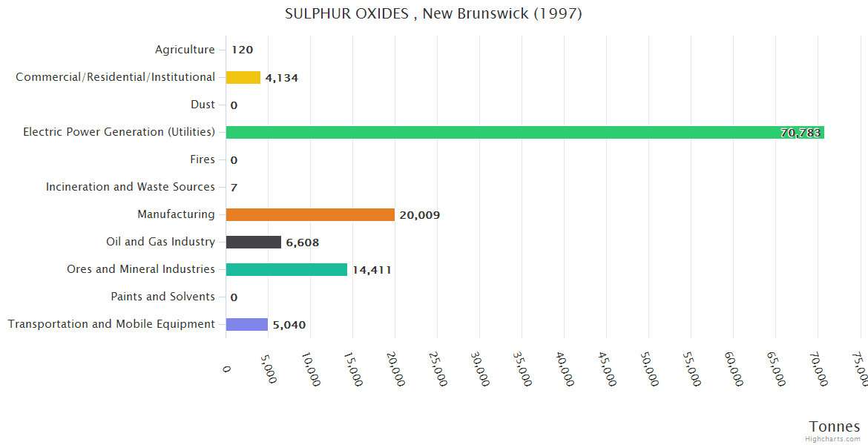Click the 20,009 data label
The height and width of the screenshot is (445, 868).
pos(419,215)
